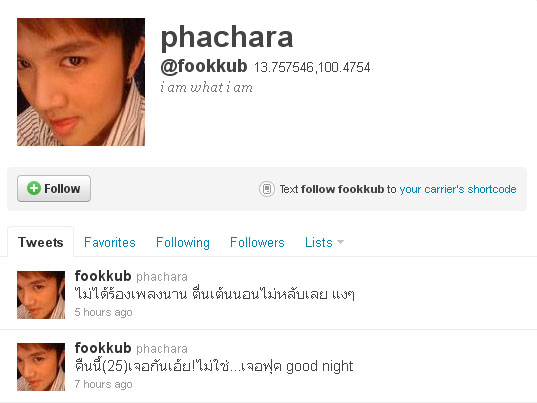Open the large phachara profile photo

[81, 82]
